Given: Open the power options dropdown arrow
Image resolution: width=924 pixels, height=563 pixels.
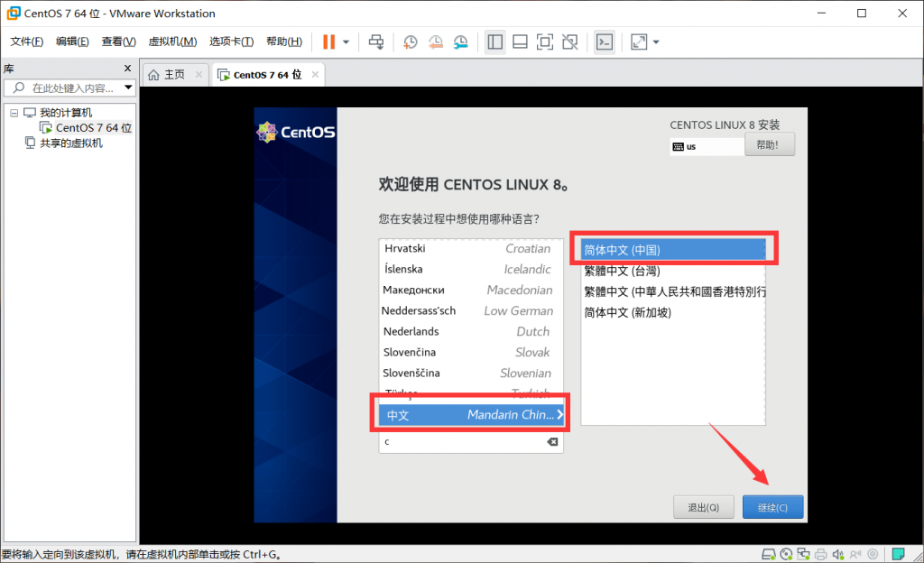Looking at the screenshot, I should tap(346, 42).
